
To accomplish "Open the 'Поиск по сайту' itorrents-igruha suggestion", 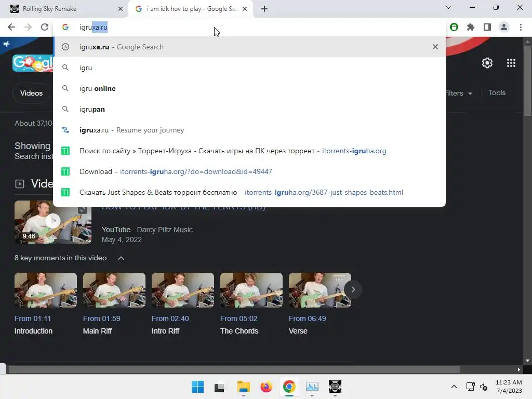I will (x=249, y=151).
